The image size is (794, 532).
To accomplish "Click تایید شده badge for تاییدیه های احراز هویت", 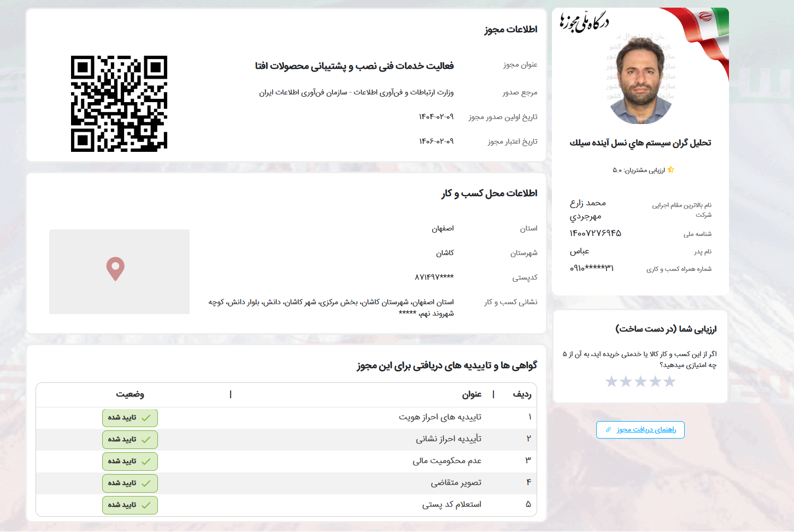I will (130, 418).
